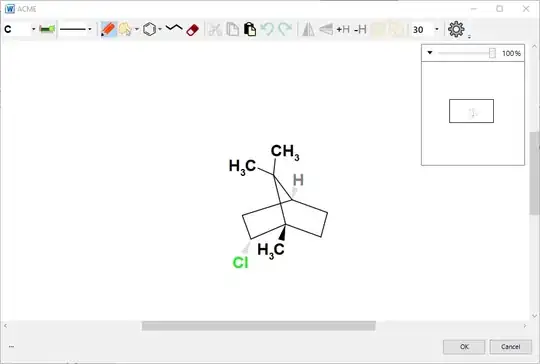The image size is (540, 364).
Task: Select the benzene ring tool
Action: point(149,29)
